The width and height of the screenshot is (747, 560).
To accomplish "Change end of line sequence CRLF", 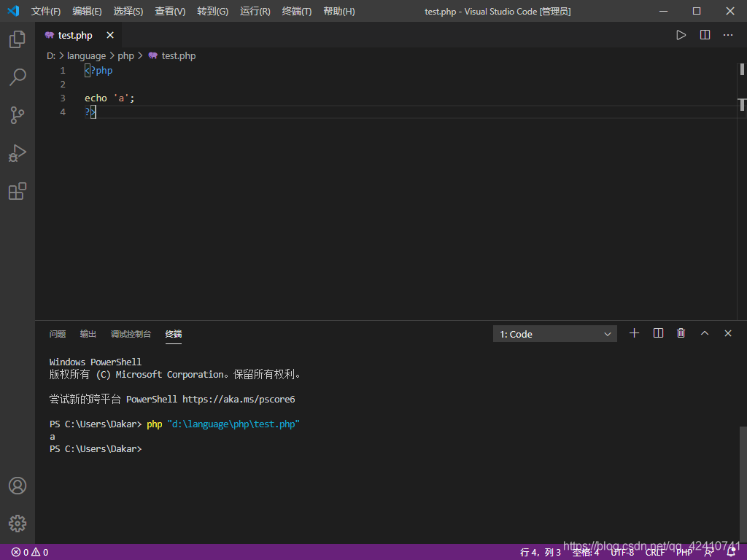I will 654,553.
